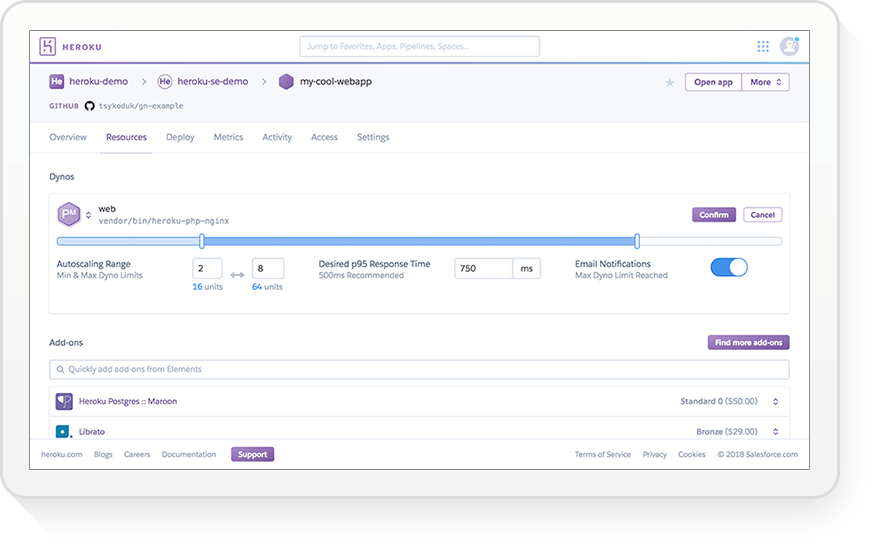This screenshot has height=547, width=876.
Task: Click the my-cool-webapp app name
Action: point(336,82)
